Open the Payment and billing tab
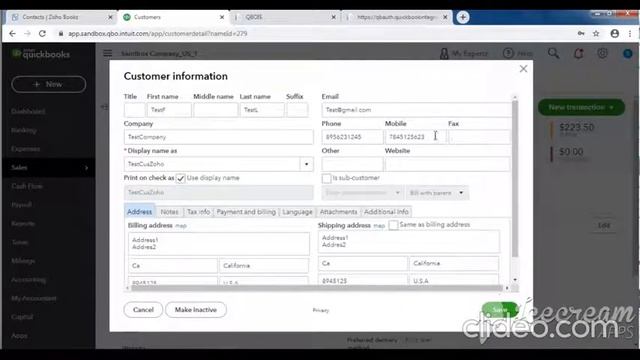This screenshot has height=360, width=640. point(246,212)
